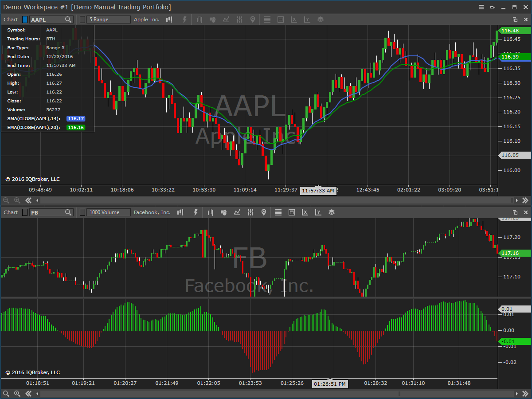Toggle the data box icon in FB toolbar
The image size is (532, 399).
tap(291, 212)
